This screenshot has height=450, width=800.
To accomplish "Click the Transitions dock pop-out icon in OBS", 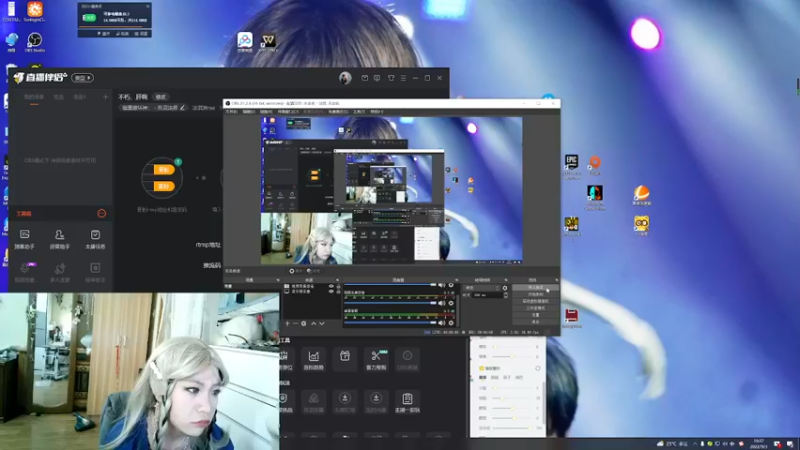I will tap(506, 280).
